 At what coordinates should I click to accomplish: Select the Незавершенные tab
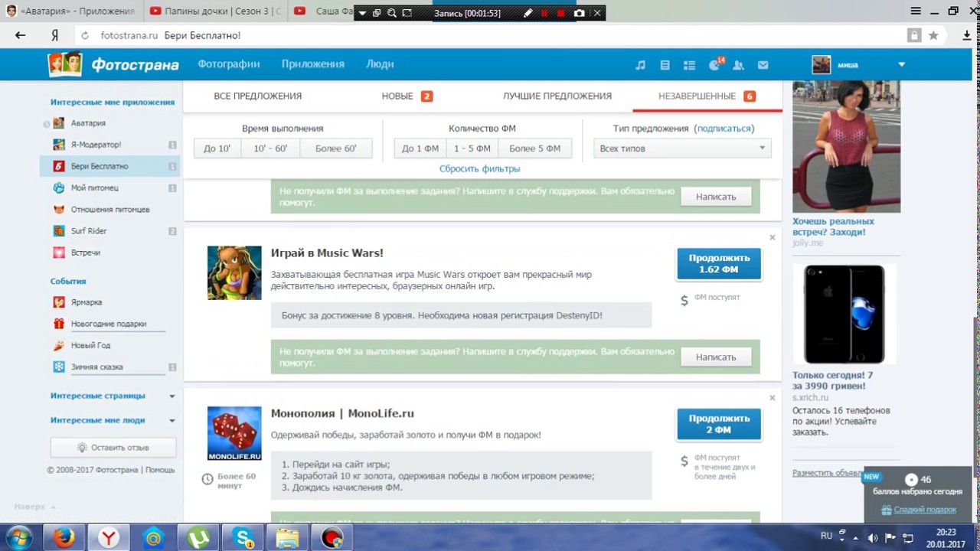[x=707, y=96]
